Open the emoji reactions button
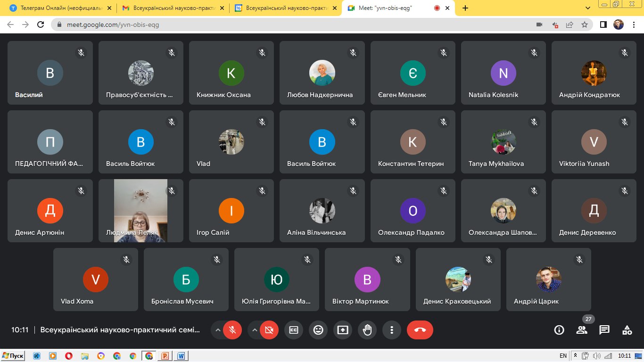 coord(318,330)
